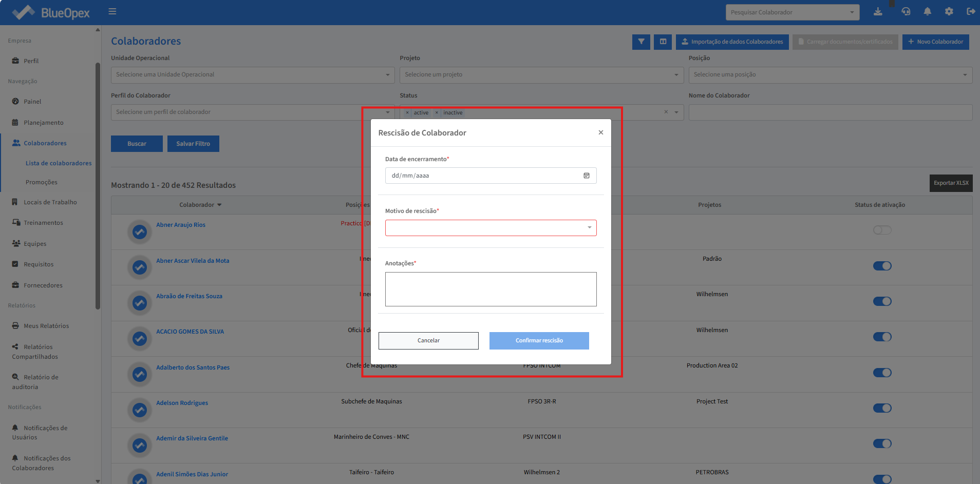This screenshot has height=484, width=980.
Task: Open the Motivo de rescisão dropdown
Action: click(491, 228)
